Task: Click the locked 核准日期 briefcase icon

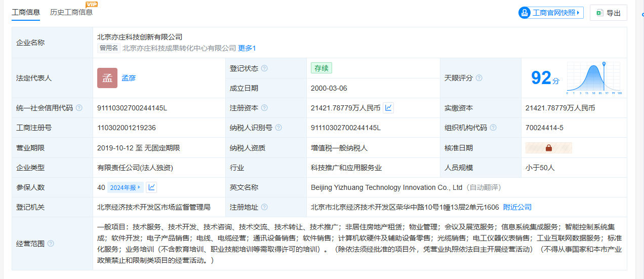Action: click(x=548, y=148)
